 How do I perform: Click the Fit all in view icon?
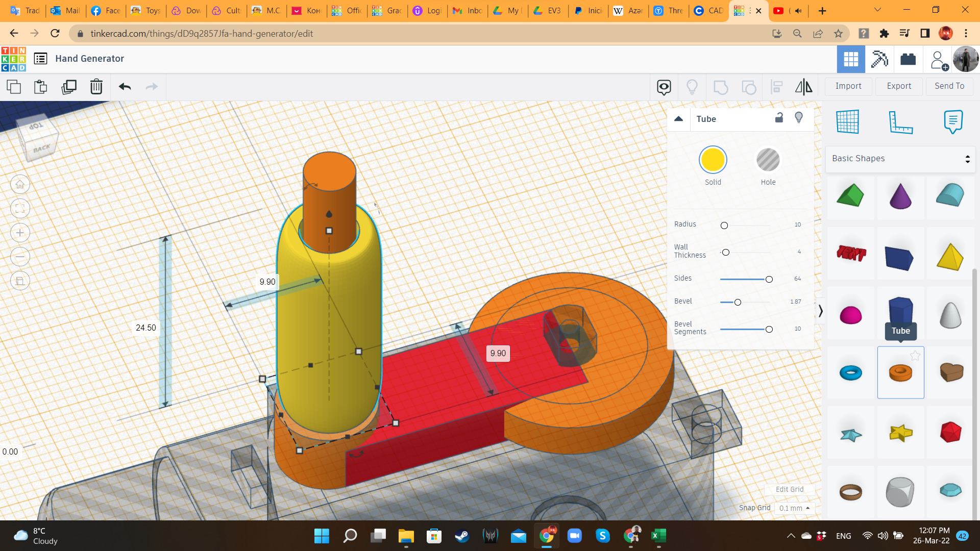point(20,209)
